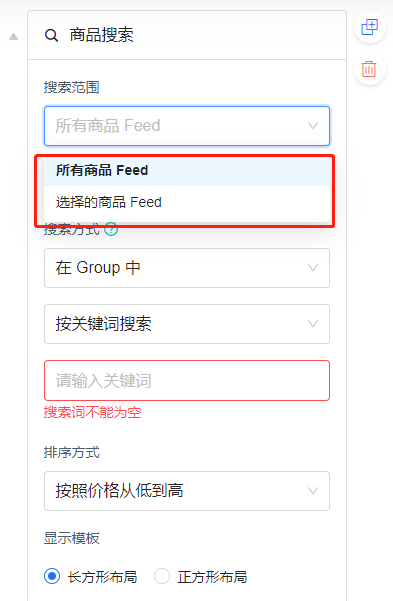Open the 按照价格从低到高 sorting dropdown
This screenshot has width=393, height=601.
tap(187, 491)
